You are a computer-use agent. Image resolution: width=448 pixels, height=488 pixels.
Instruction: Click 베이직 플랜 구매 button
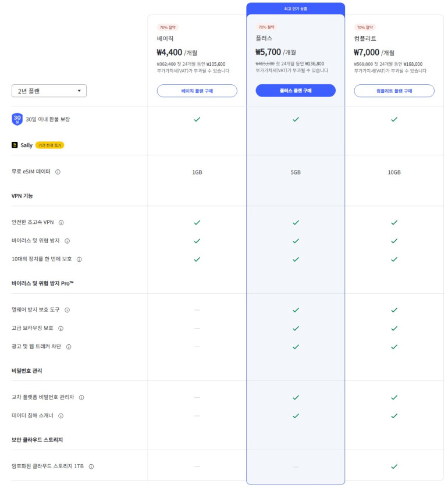[x=197, y=91]
